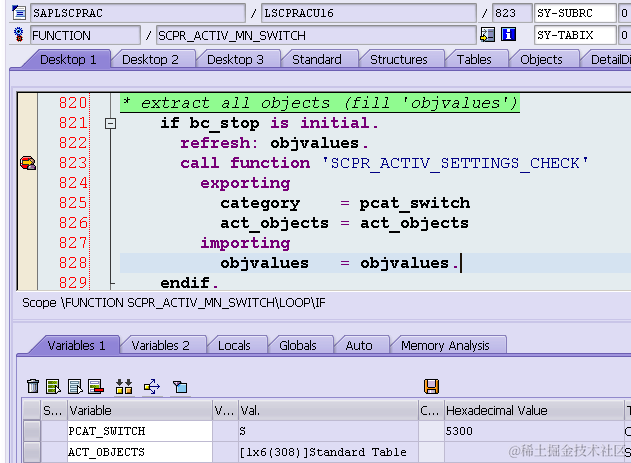This screenshot has width=631, height=463.
Task: Click the blue rows deselect-all icon
Action: click(x=75, y=386)
